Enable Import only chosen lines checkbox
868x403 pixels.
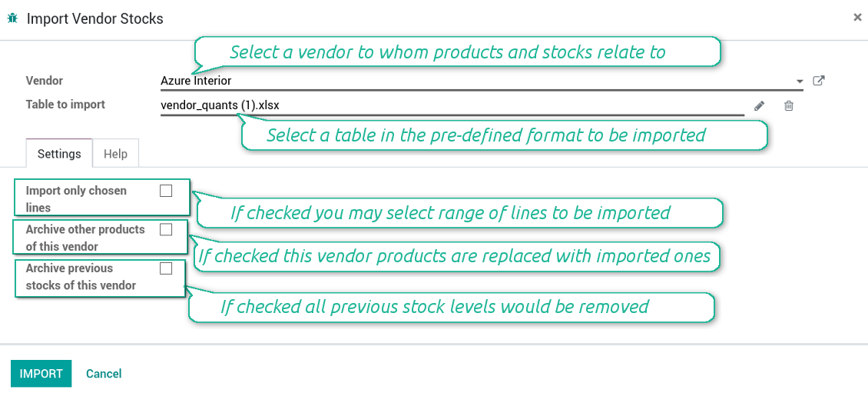click(x=166, y=191)
